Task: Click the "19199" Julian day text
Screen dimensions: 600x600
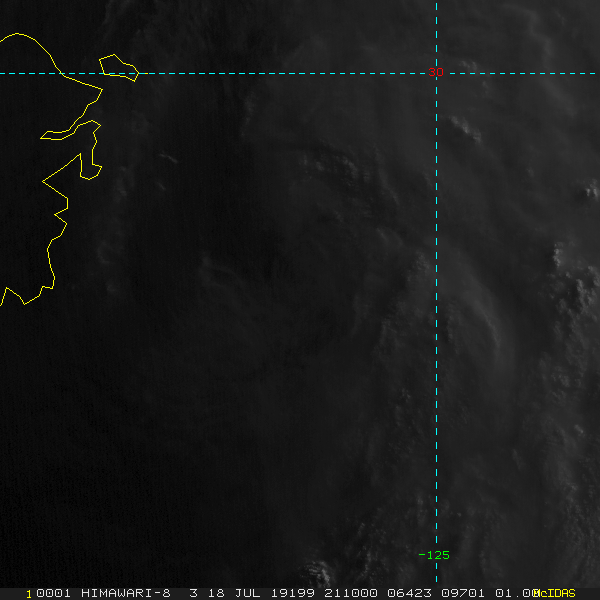Action: point(293,593)
